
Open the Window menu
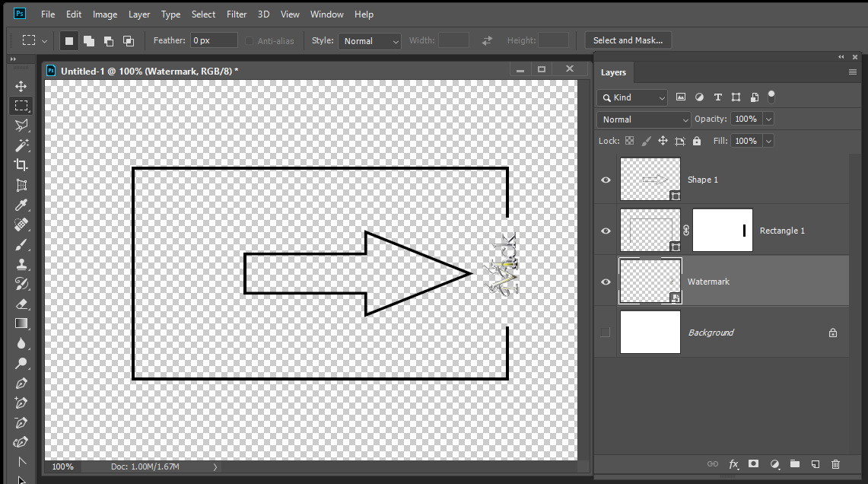pyautogui.click(x=326, y=14)
